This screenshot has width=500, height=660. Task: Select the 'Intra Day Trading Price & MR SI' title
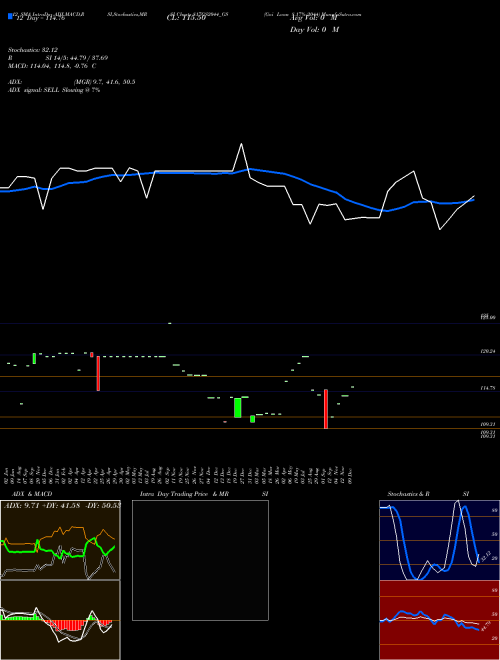coord(205,494)
